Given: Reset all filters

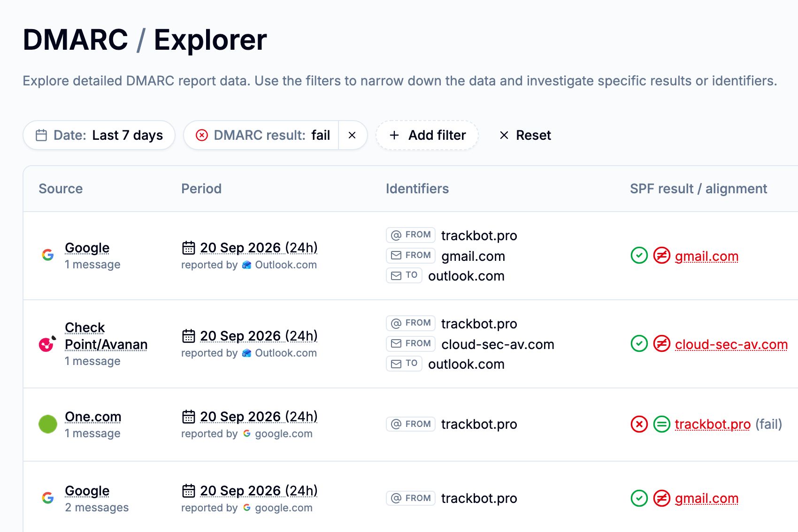Looking at the screenshot, I should click(525, 135).
